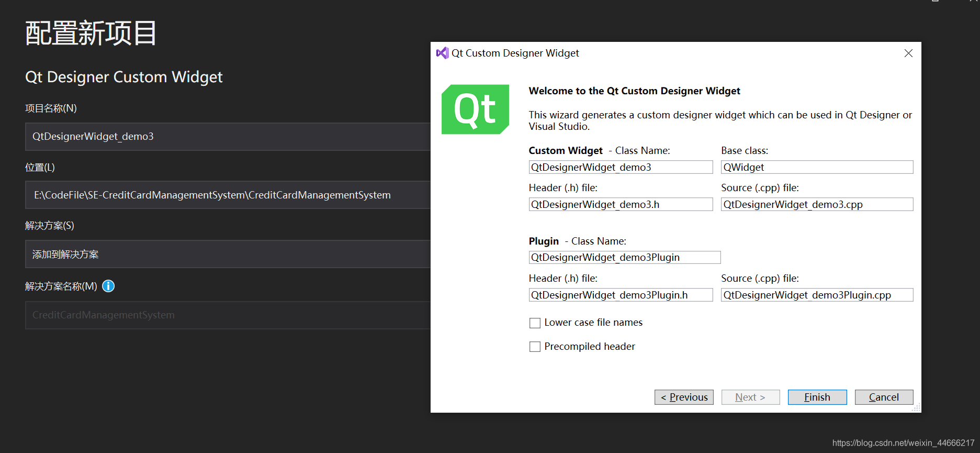
Task: Click the location path field in config window
Action: (x=228, y=195)
